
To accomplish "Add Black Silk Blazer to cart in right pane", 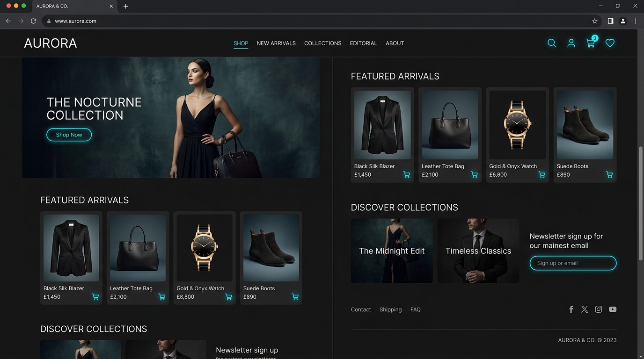I will 407,175.
